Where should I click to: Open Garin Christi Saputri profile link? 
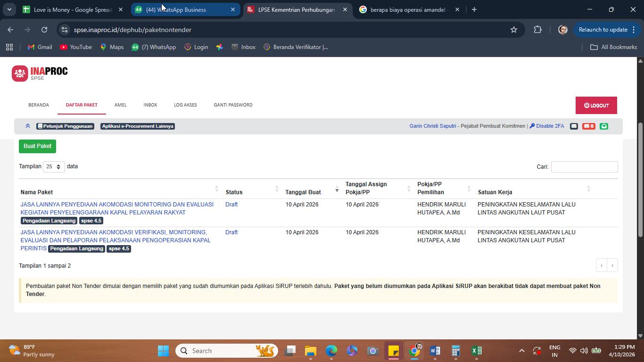click(433, 126)
